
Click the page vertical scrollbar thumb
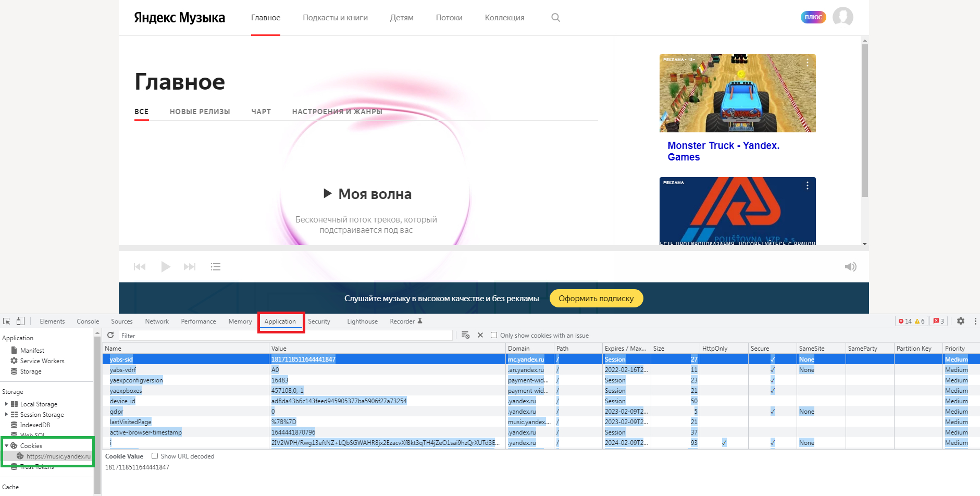coord(865,120)
